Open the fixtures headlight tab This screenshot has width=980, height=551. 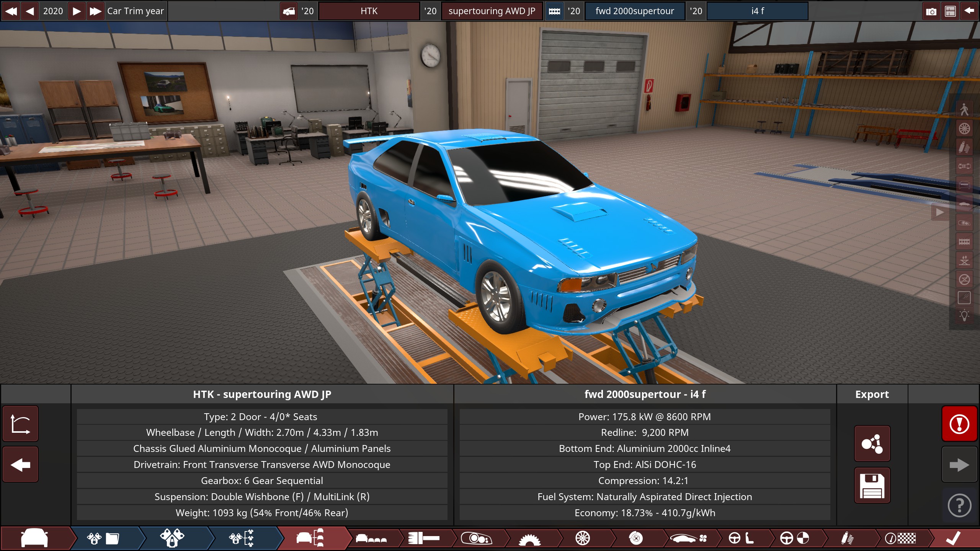point(477,538)
